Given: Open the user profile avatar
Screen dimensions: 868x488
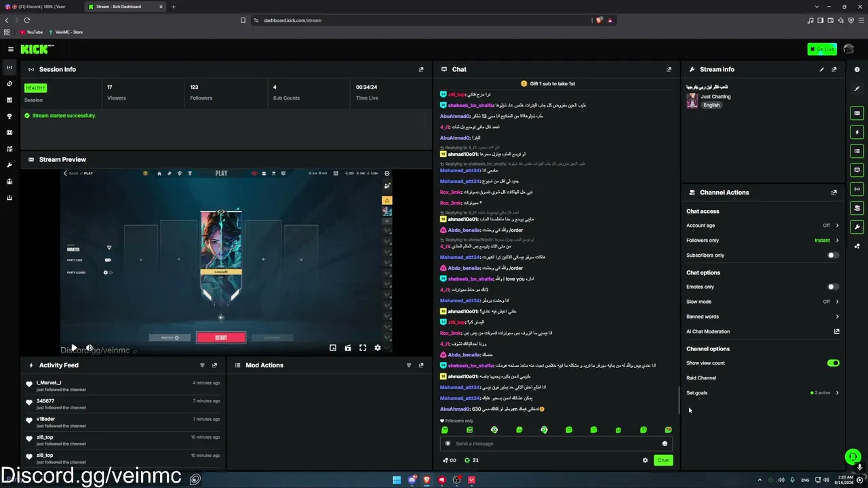Looking at the screenshot, I should click(x=848, y=49).
